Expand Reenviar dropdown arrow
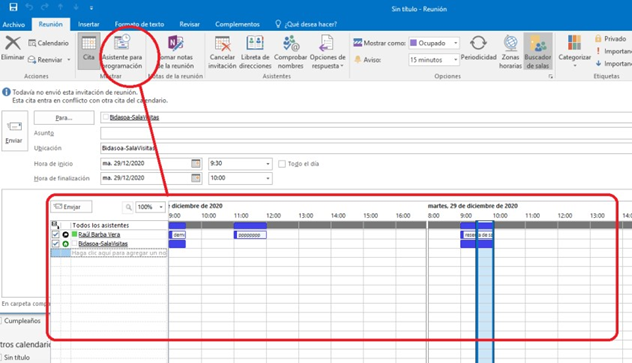The image size is (632, 363). tap(69, 60)
